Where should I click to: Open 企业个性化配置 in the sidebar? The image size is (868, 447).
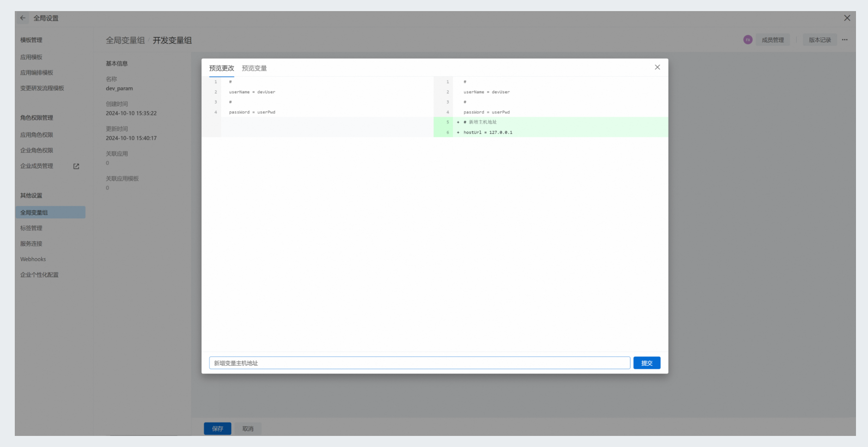(x=39, y=275)
